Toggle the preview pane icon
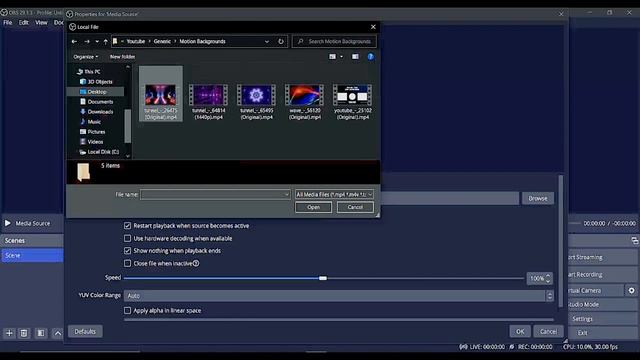The image size is (640, 360). point(356,57)
